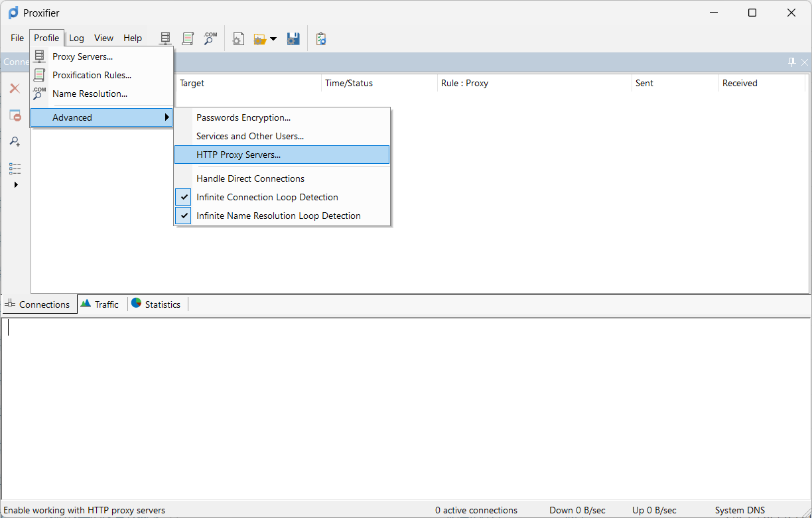Sort by the Time/Status column header
This screenshot has width=812, height=518.
349,83
